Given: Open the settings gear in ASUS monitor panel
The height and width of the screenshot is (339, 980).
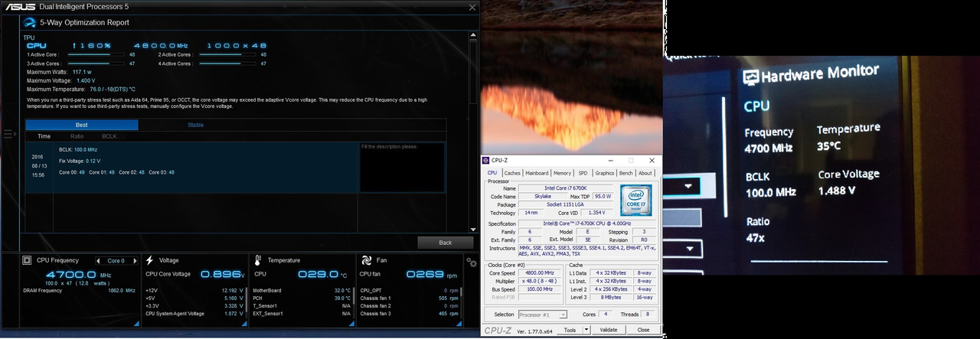Looking at the screenshot, I should coord(472,263).
